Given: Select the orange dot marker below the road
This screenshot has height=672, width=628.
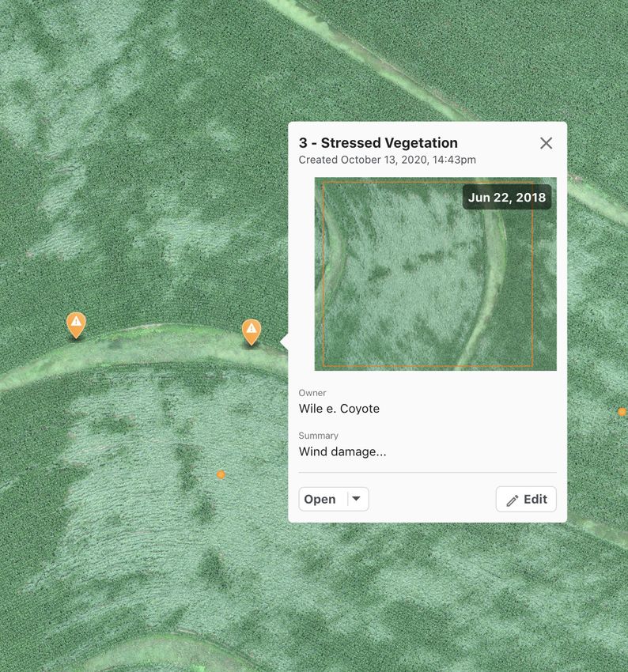Looking at the screenshot, I should click(221, 474).
